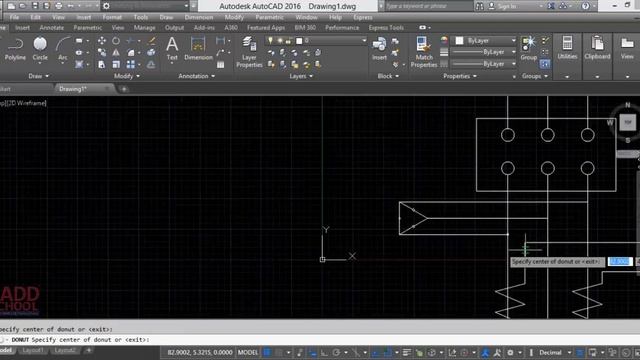Click the Hatch tool in Draw panel
The image size is (640, 360).
coord(79,64)
